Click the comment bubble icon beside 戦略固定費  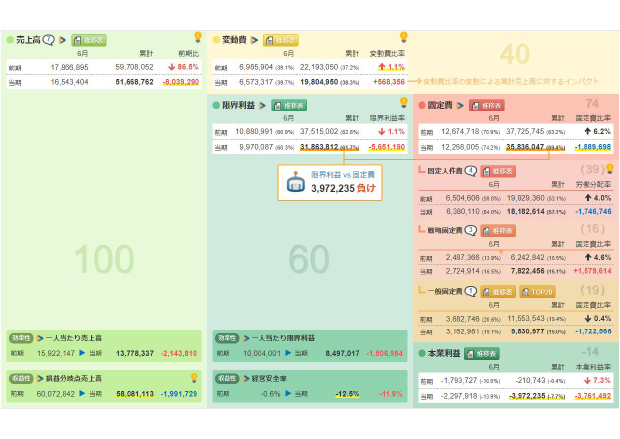[x=471, y=230]
